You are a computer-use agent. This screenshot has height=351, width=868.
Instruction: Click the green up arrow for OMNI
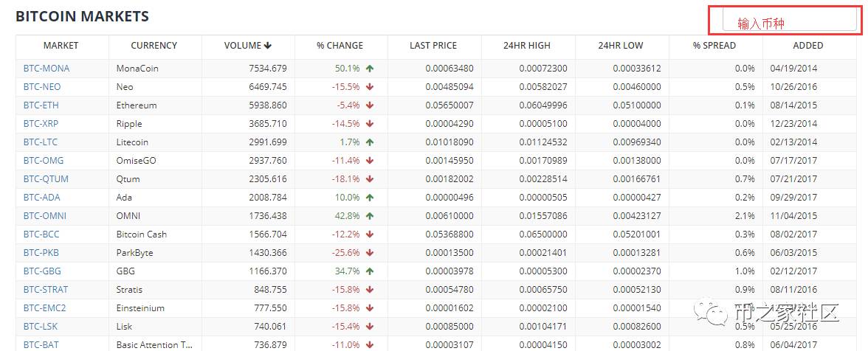coord(370,215)
